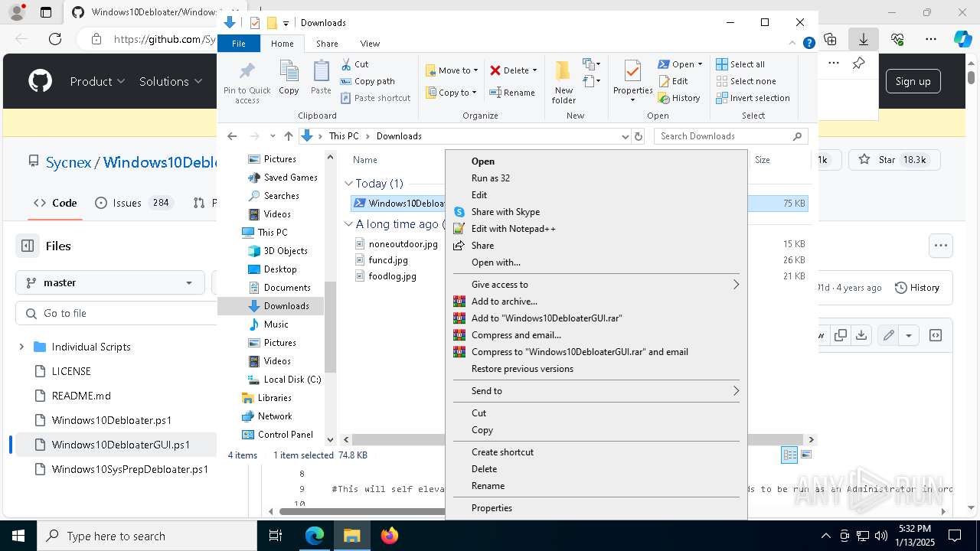
Task: Click Invert selection in ribbon
Action: [x=753, y=98]
